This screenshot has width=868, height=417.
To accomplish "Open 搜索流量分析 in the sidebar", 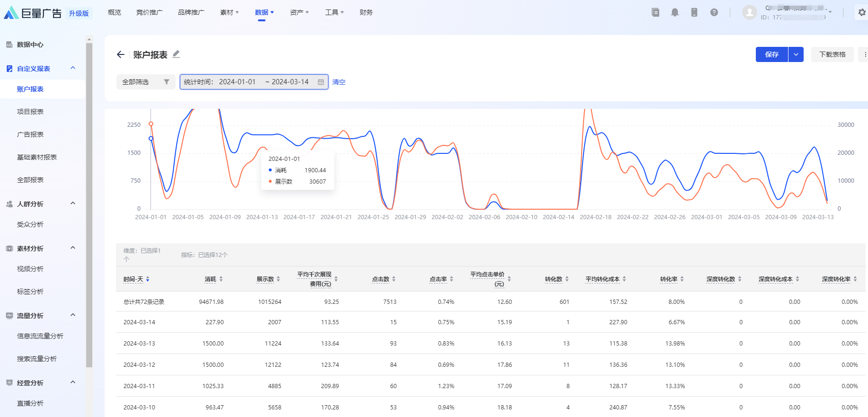I will click(37, 359).
